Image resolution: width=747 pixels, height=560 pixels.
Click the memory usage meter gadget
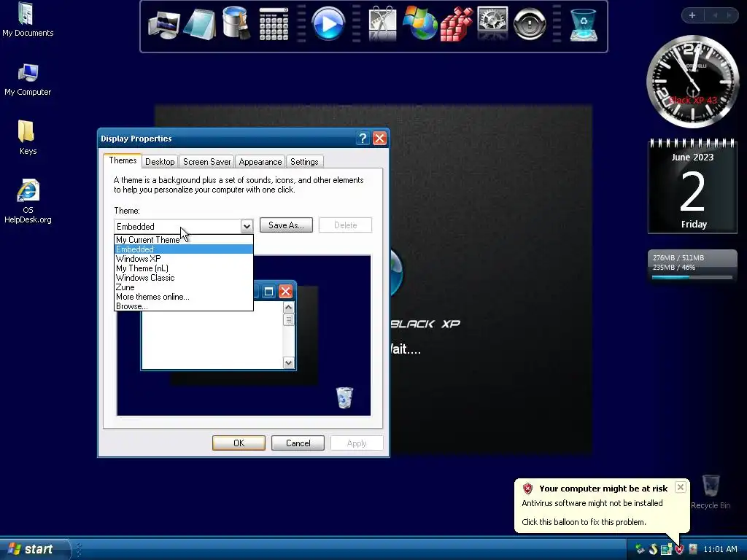(692, 265)
